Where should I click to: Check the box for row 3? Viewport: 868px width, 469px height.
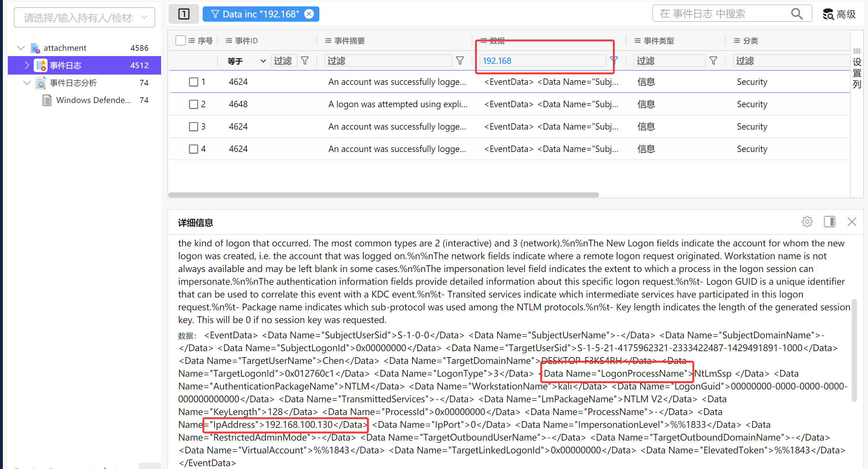click(x=193, y=127)
